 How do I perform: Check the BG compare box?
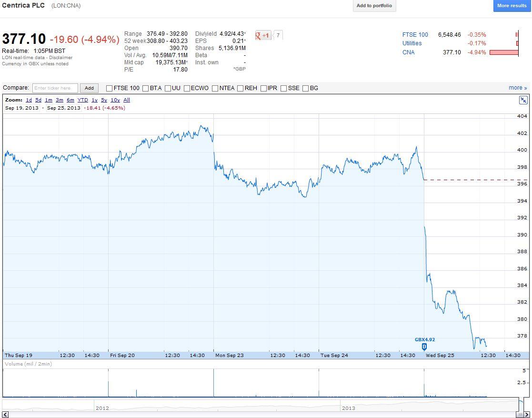coord(305,88)
